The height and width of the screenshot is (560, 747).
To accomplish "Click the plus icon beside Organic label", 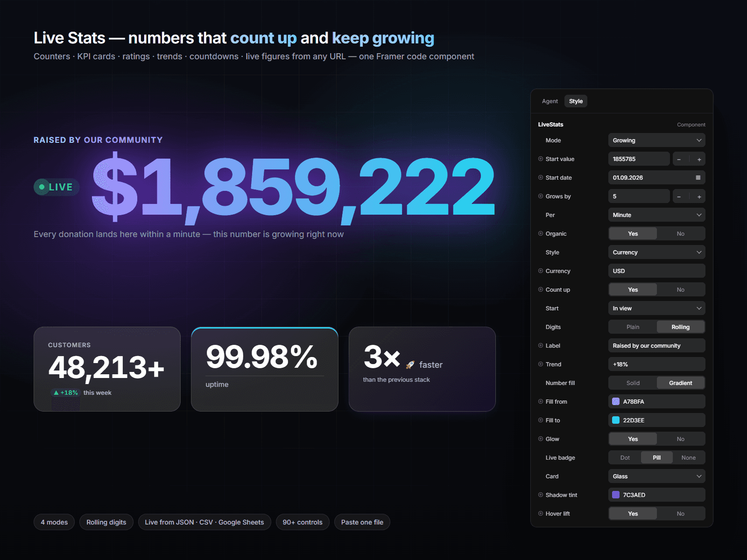I will click(541, 233).
